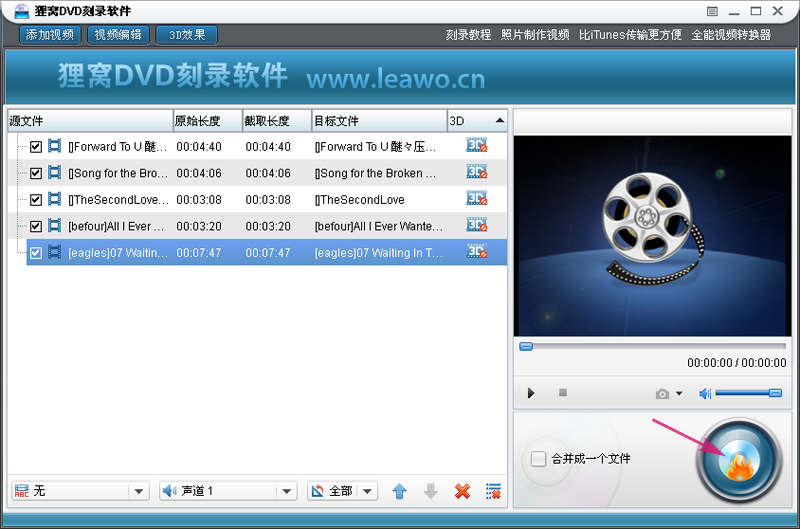
Task: Move selected file down with gray arrow
Action: (431, 491)
